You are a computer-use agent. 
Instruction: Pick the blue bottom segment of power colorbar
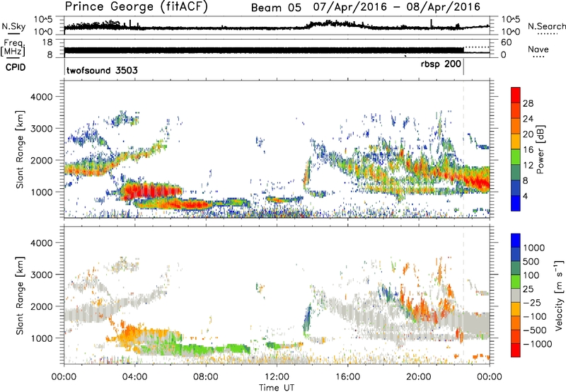point(516,204)
